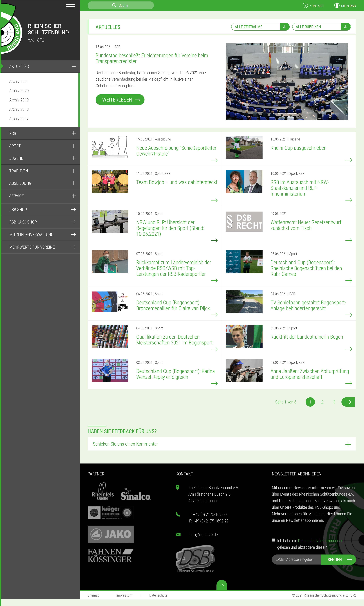Click the scroll-to-top chevron button

point(222,585)
